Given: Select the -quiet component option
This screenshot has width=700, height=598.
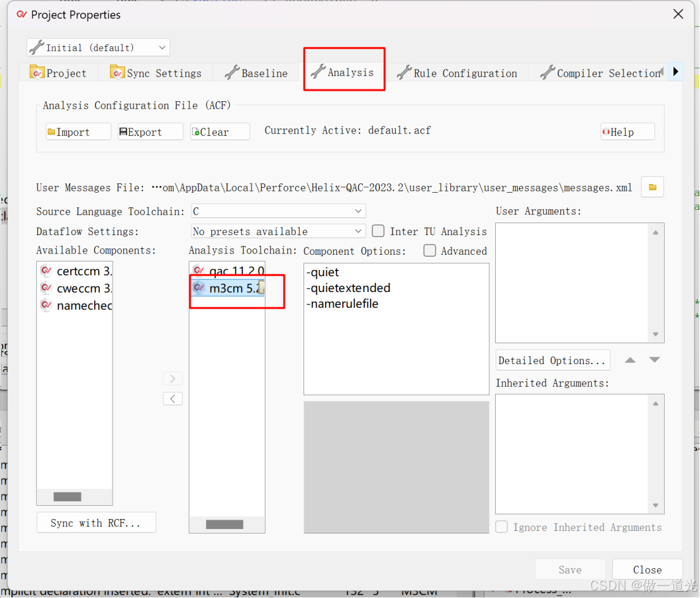Looking at the screenshot, I should coord(322,272).
